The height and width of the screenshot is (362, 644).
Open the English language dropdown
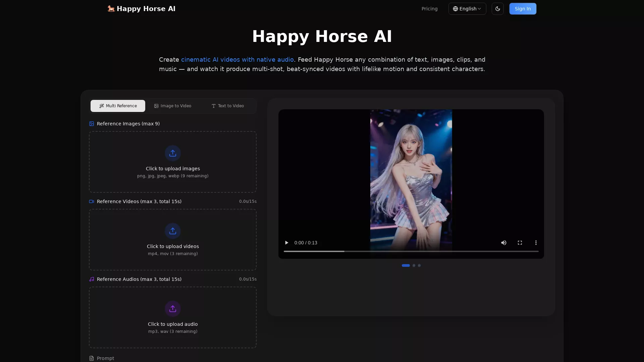pyautogui.click(x=467, y=9)
